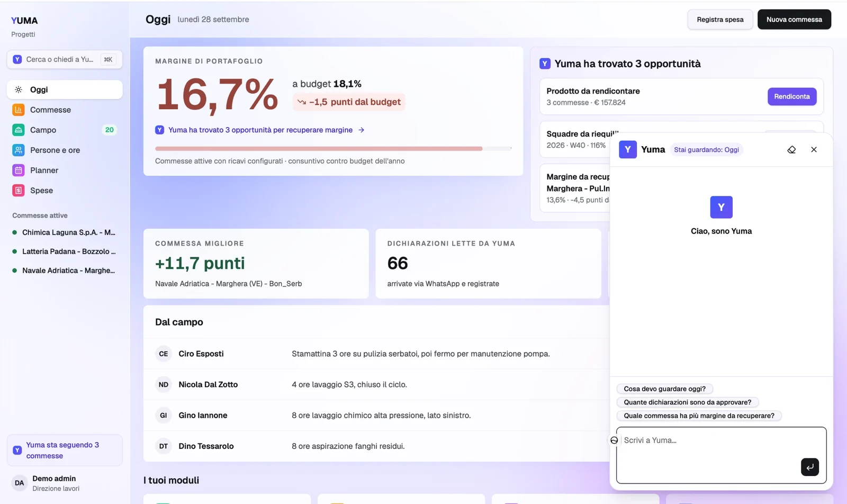The image size is (847, 504).
Task: Send message with the enter arrow button
Action: coord(809,467)
